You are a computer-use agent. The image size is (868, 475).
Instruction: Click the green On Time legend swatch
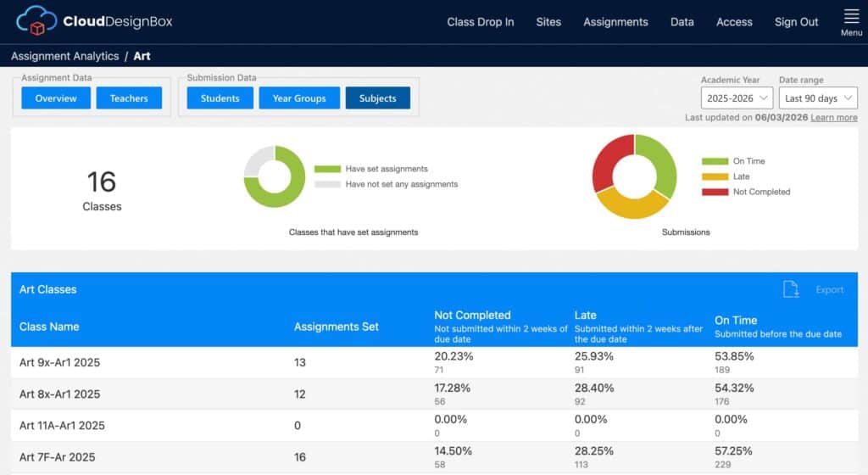pyautogui.click(x=715, y=161)
